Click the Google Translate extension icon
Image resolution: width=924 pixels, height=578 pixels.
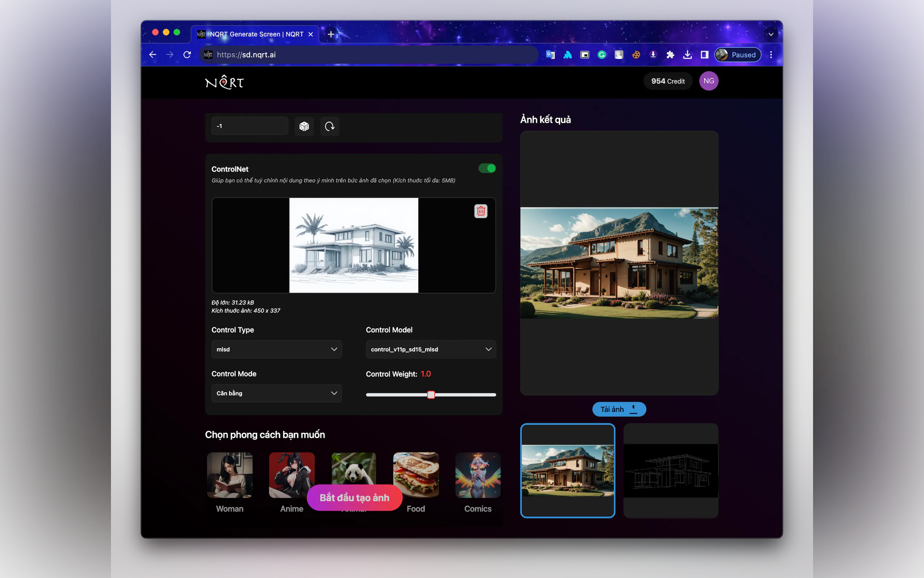[x=550, y=55]
